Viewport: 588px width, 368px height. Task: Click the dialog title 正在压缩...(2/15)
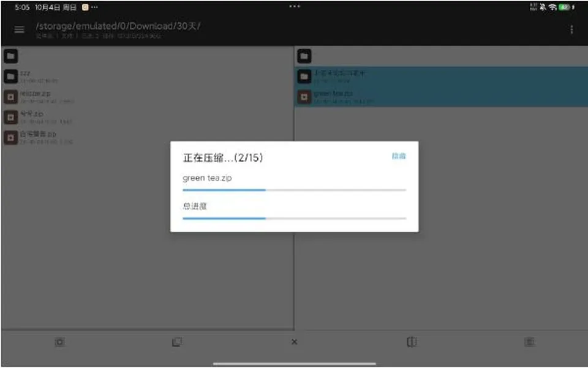coord(223,158)
